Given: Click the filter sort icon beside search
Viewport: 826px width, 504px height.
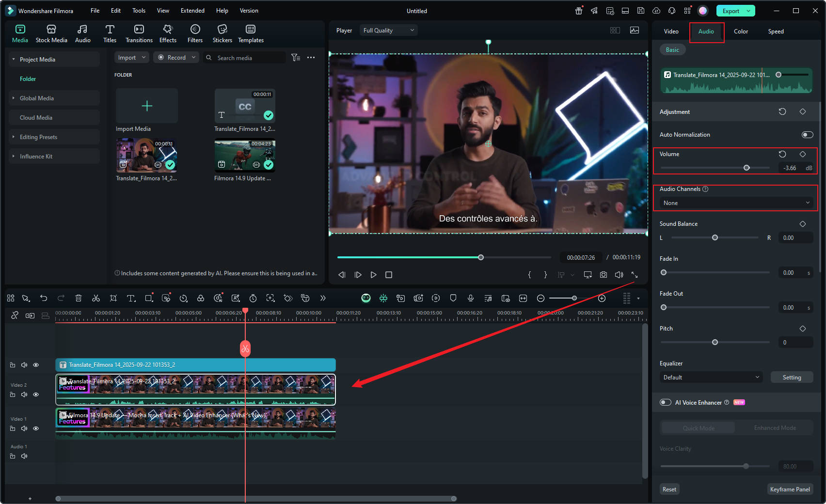Looking at the screenshot, I should (296, 58).
